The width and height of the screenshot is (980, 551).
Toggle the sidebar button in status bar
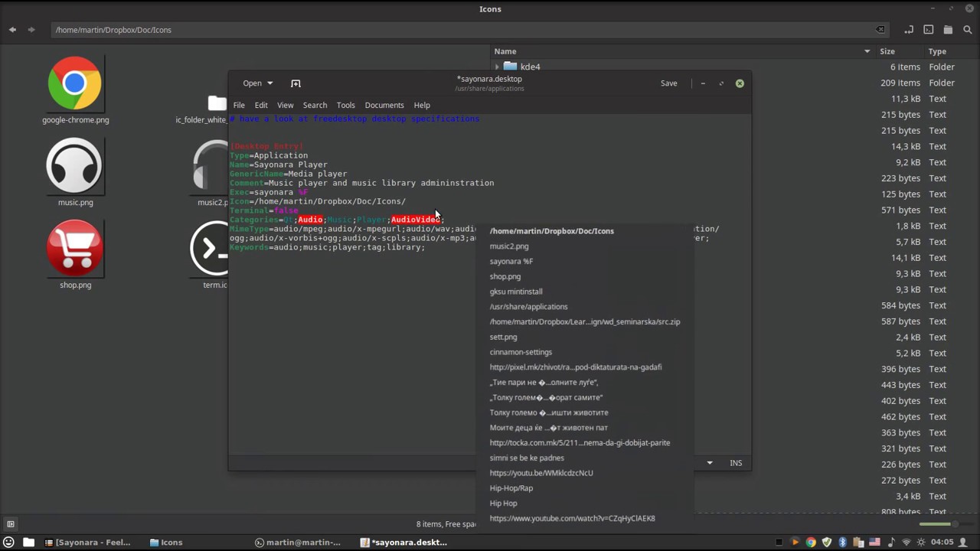click(x=11, y=524)
